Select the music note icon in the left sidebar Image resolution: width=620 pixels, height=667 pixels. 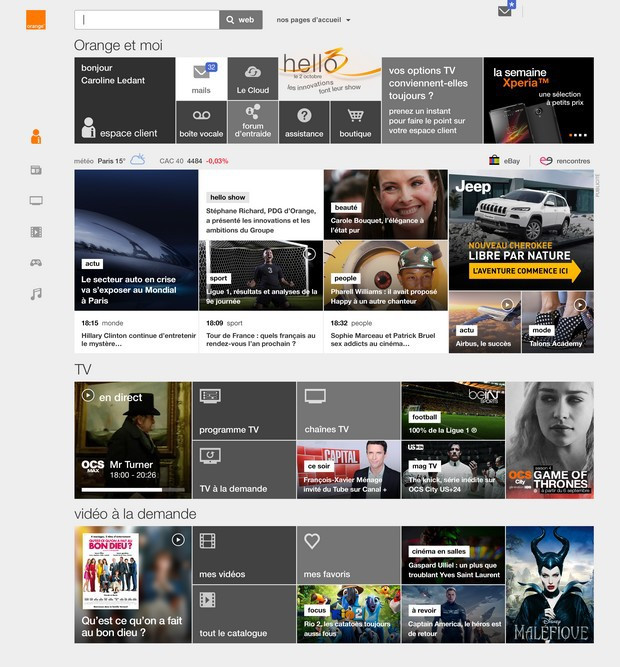[x=36, y=294]
